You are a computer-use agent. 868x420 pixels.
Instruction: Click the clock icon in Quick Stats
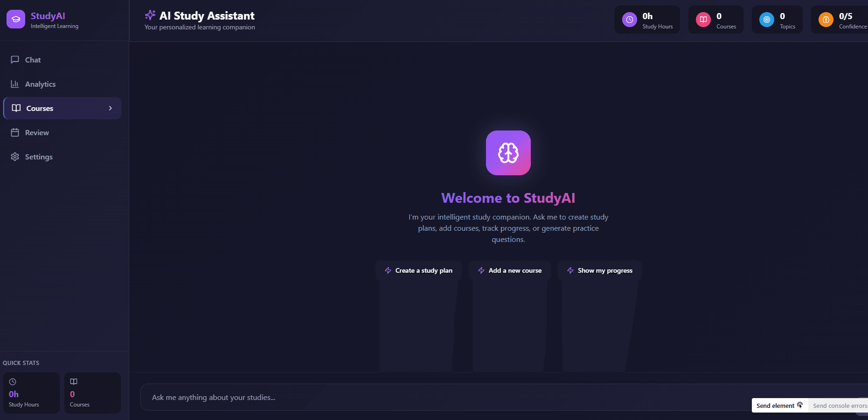point(13,382)
